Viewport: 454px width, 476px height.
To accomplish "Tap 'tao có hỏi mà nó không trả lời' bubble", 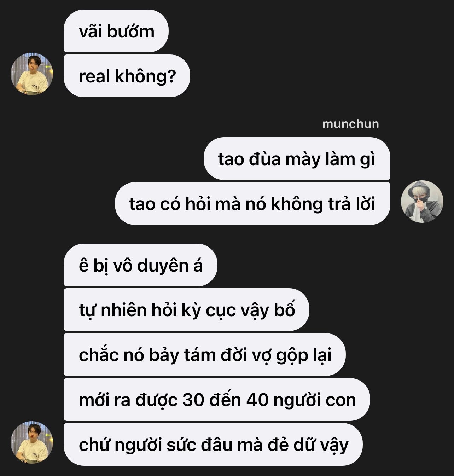I will (252, 204).
